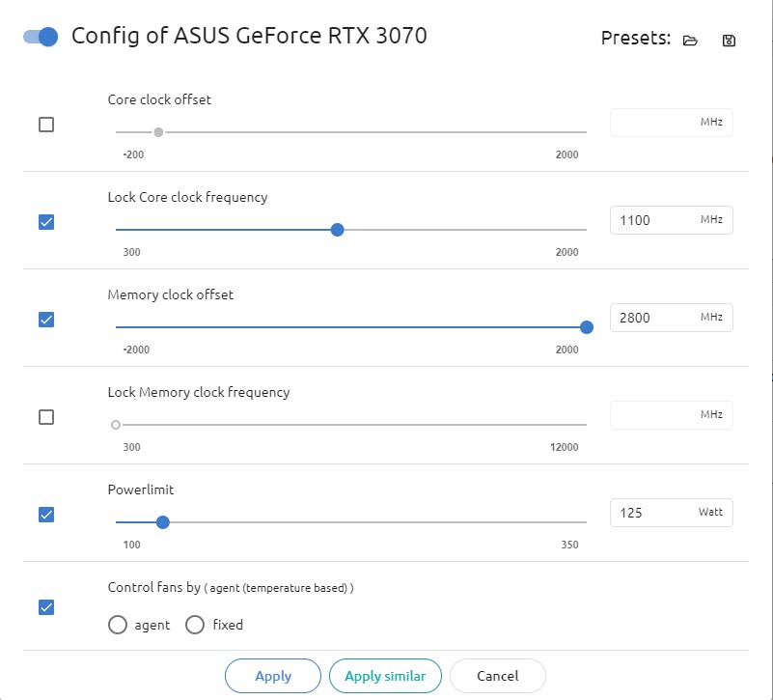Click the 350 maximum Powerlimit label
Viewport: 773px width, 700px height.
point(570,545)
